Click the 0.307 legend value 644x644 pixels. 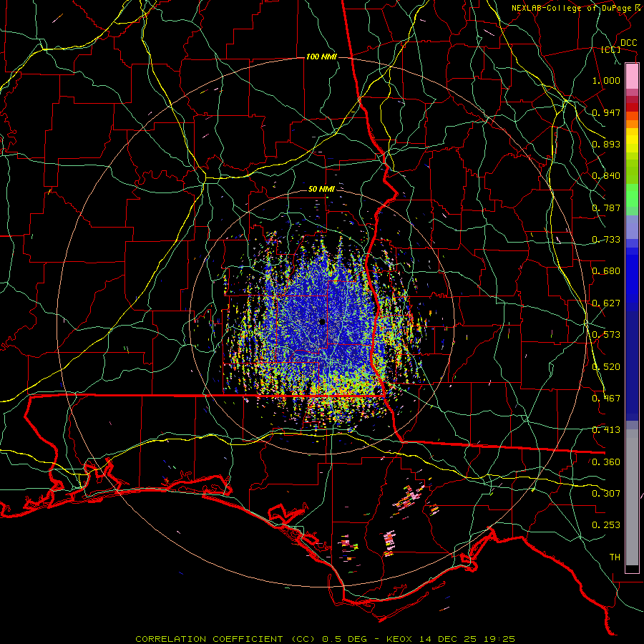(606, 494)
